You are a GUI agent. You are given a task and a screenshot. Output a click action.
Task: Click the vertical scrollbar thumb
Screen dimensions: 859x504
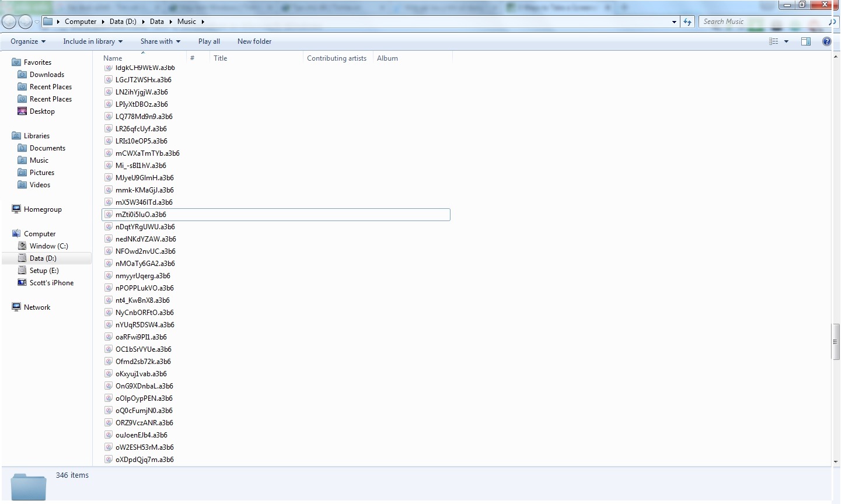point(836,341)
